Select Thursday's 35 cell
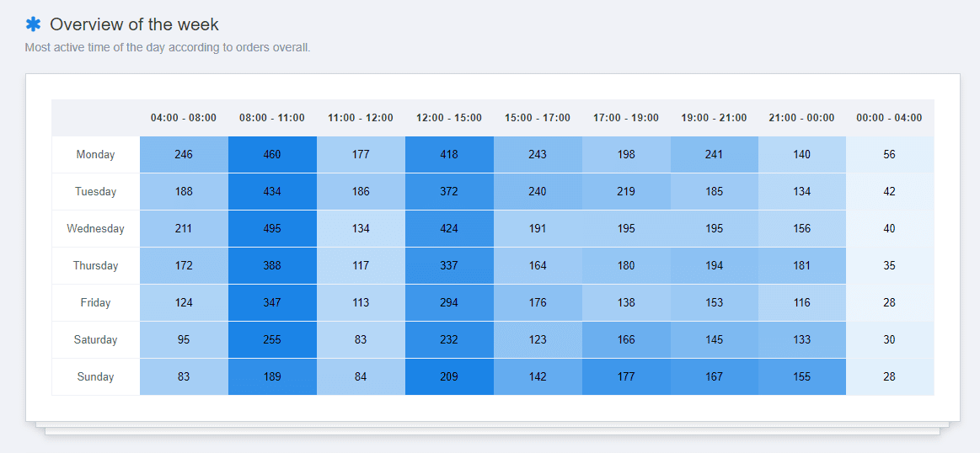 [x=890, y=265]
